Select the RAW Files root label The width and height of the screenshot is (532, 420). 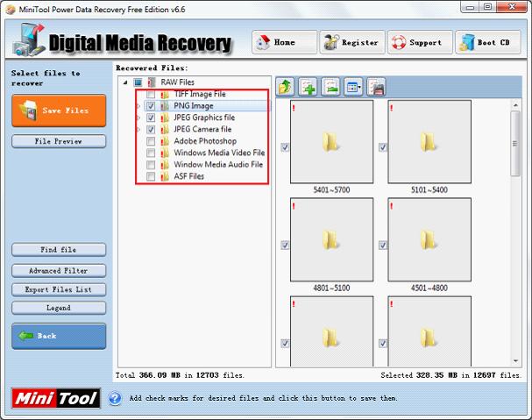point(177,82)
